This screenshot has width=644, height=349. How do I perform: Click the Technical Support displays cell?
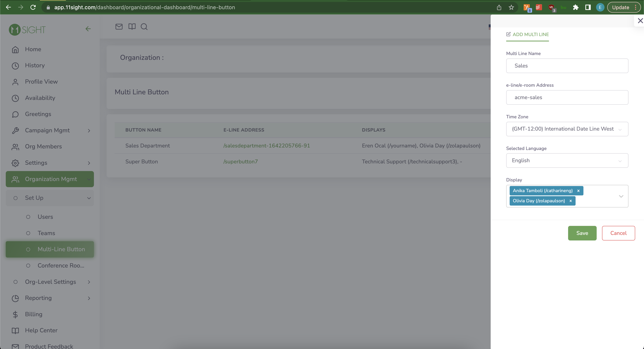(412, 162)
